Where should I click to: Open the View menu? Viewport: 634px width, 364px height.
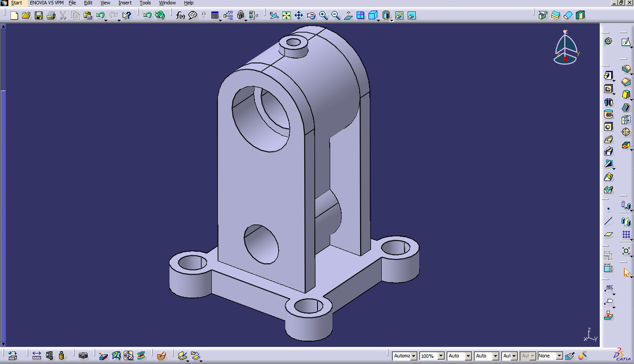coord(106,3)
